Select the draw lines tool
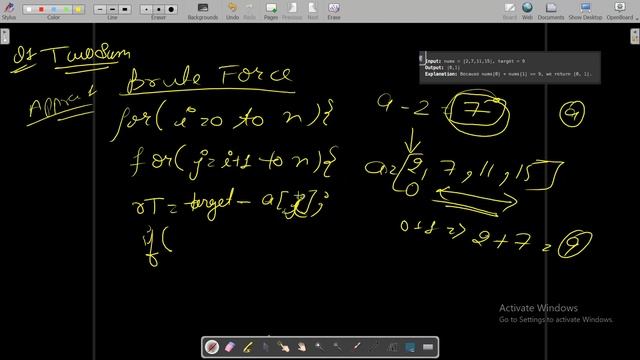Image resolution: width=640 pixels, height=360 pixels. [x=374, y=347]
